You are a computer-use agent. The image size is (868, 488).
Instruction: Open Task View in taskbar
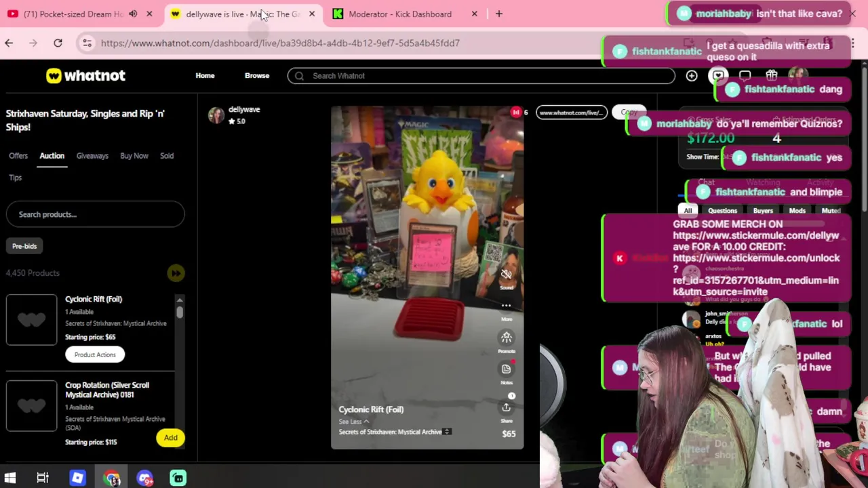(43, 479)
